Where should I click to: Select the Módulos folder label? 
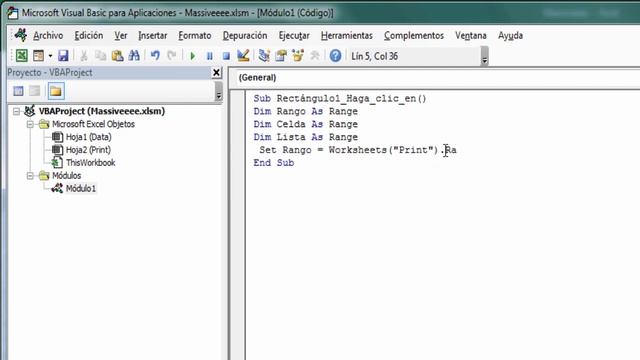pyautogui.click(x=67, y=176)
